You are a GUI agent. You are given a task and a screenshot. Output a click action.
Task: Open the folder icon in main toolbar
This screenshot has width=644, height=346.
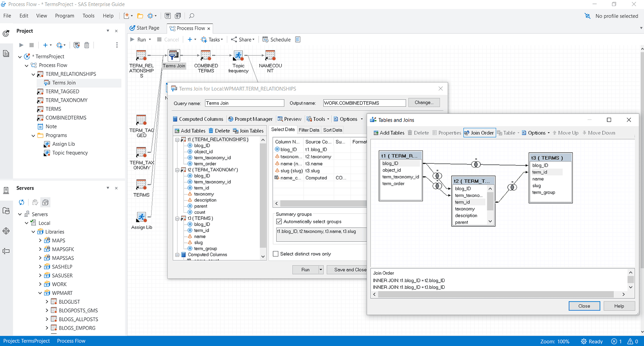click(140, 16)
